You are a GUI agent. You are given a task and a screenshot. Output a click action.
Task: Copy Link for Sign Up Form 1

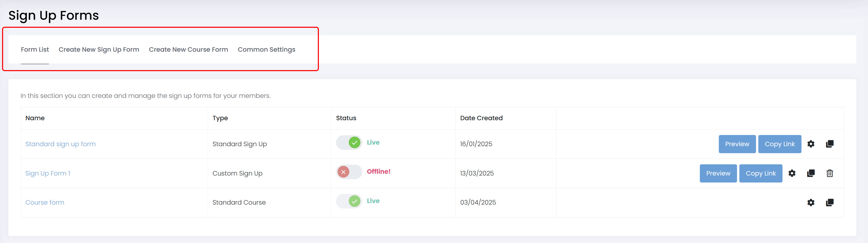[760, 173]
